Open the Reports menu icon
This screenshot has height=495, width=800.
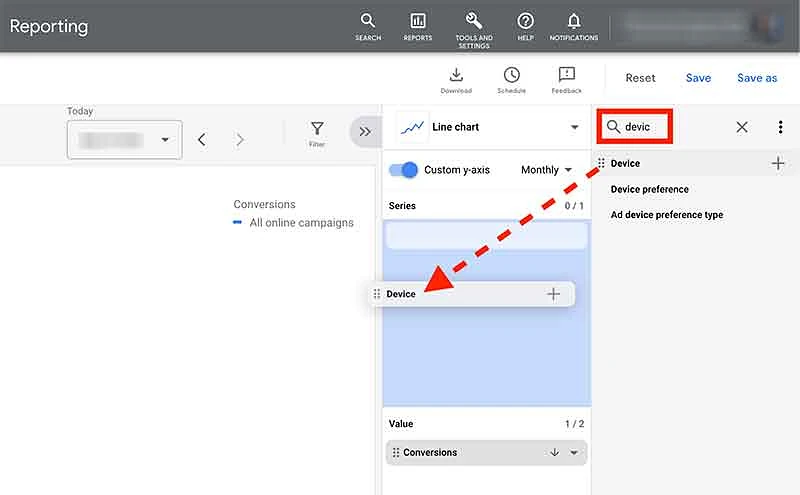point(417,27)
